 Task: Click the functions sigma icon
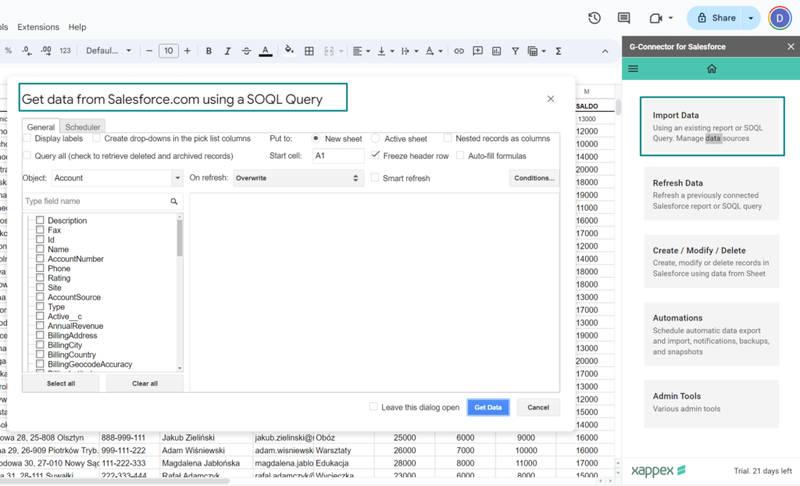[x=558, y=50]
